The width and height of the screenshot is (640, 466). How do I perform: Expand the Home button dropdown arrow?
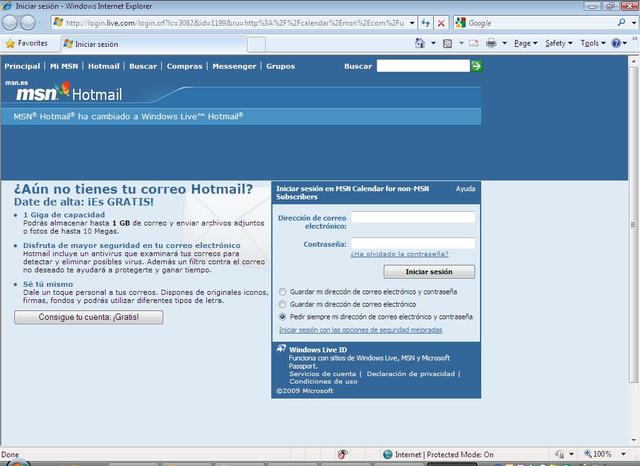tap(433, 43)
